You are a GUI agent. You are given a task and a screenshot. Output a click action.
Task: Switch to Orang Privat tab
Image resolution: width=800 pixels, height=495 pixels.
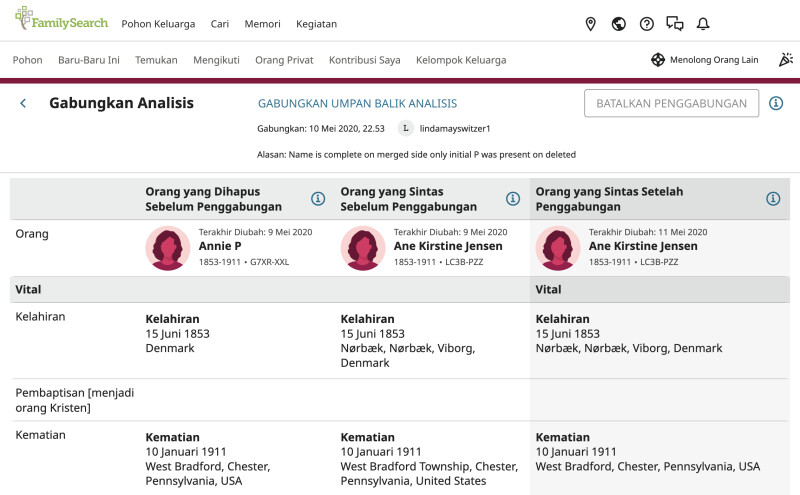(284, 60)
